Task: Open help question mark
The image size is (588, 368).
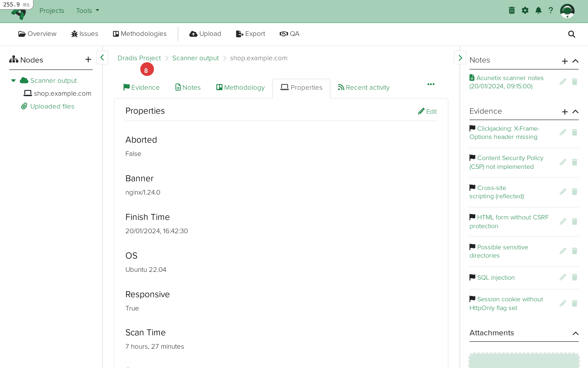Action: (x=551, y=11)
